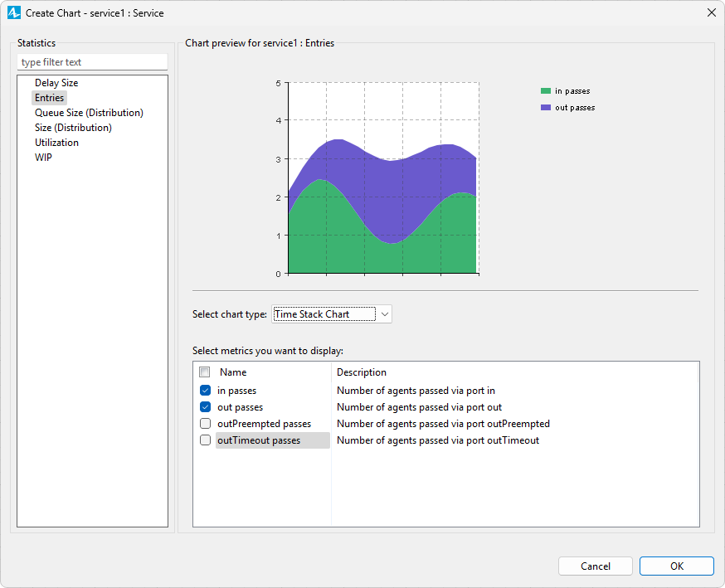Enable the outPreempted passes checkbox
The height and width of the screenshot is (588, 725).
205,424
